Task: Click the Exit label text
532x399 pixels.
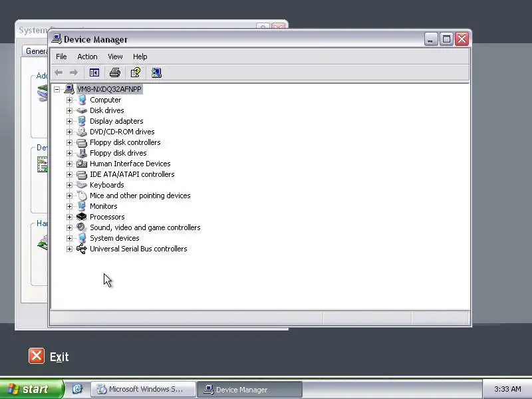Action: tap(59, 356)
